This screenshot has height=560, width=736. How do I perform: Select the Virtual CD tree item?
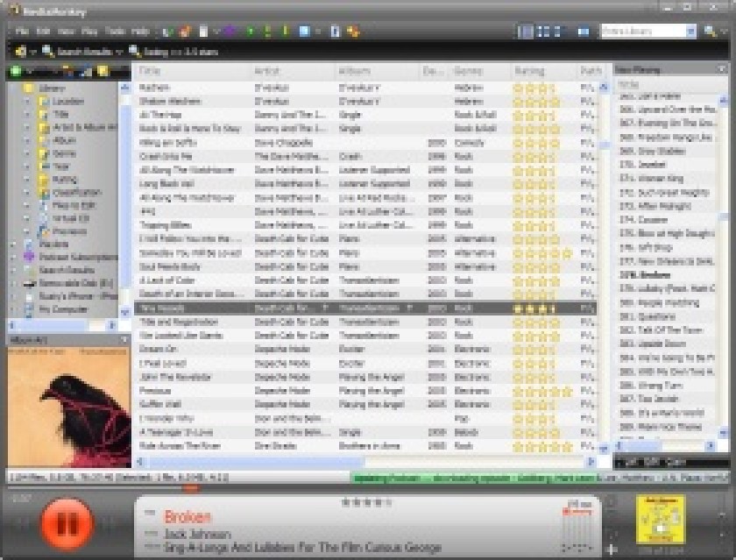coord(71,218)
